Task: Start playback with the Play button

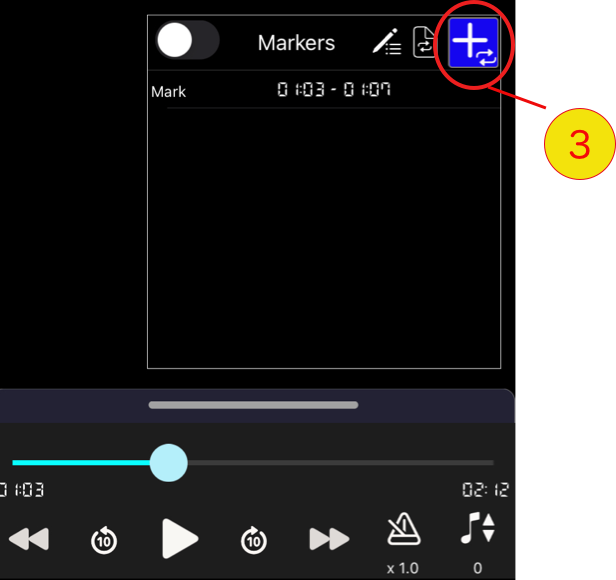Action: [180, 538]
